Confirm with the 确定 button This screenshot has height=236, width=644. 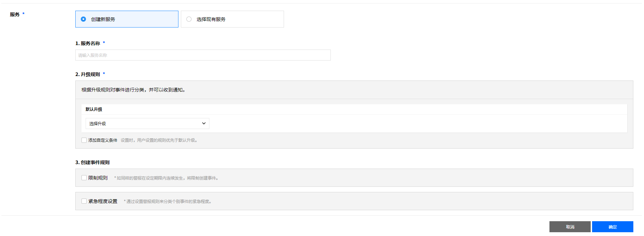pyautogui.click(x=612, y=227)
